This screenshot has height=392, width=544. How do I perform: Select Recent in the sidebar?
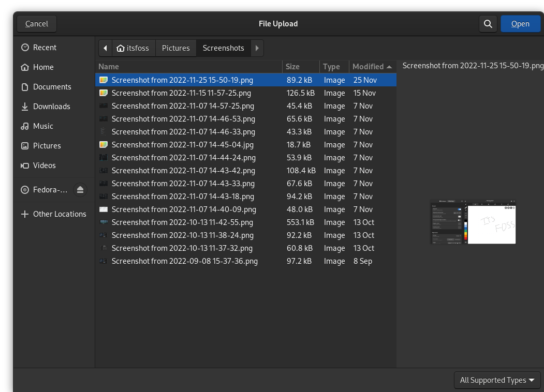pos(45,47)
